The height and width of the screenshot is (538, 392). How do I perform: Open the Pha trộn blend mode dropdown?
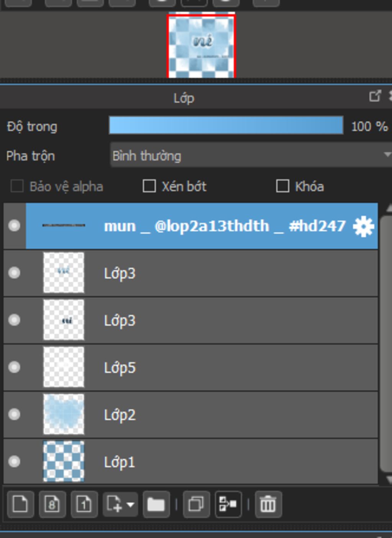coord(251,155)
